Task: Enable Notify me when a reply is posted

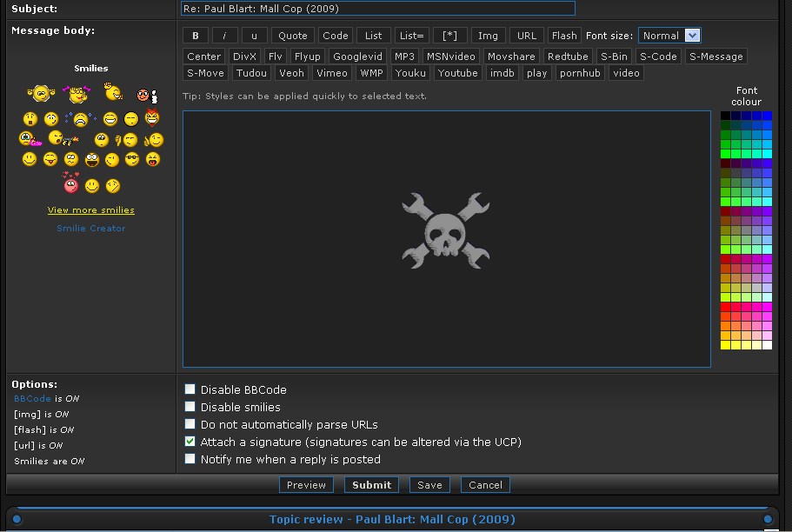Action: pyautogui.click(x=190, y=459)
